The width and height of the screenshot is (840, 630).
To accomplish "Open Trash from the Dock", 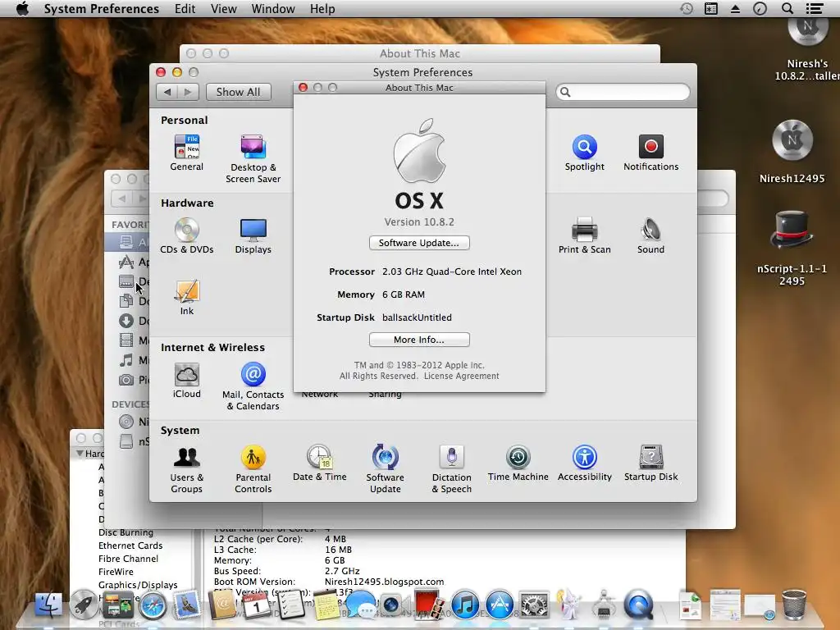I will pyautogui.click(x=794, y=605).
